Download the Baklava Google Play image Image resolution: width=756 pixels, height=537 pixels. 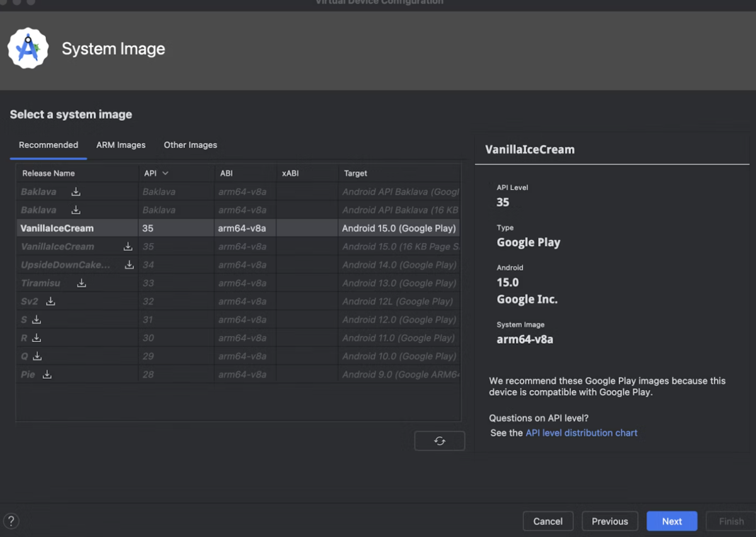tap(76, 191)
